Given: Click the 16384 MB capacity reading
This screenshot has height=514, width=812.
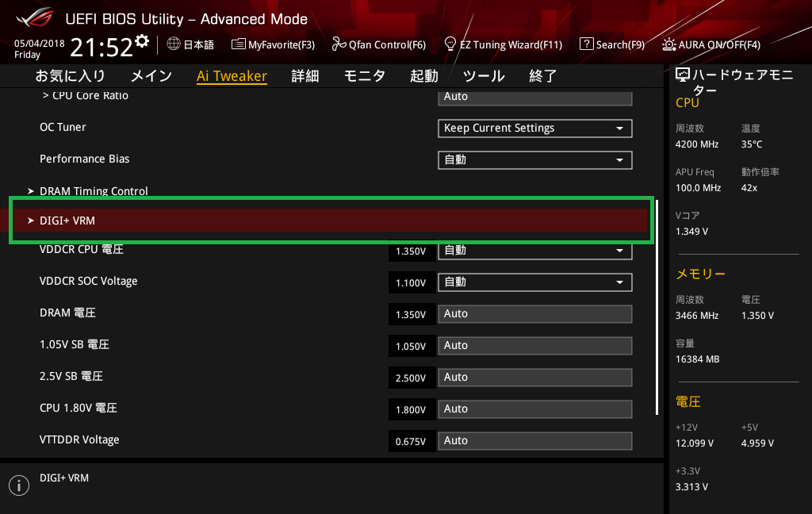Looking at the screenshot, I should tap(698, 359).
